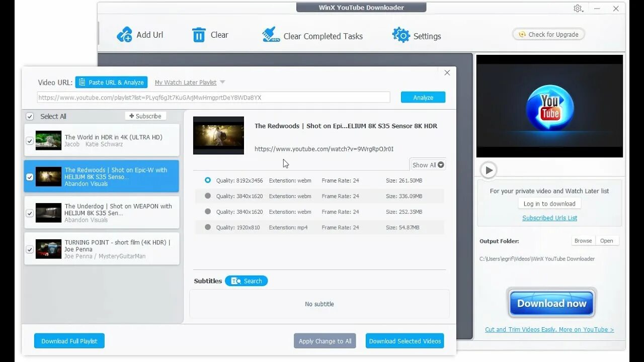Click the 'Size: 54.87MB' value
Image resolution: width=644 pixels, height=362 pixels.
[403, 227]
